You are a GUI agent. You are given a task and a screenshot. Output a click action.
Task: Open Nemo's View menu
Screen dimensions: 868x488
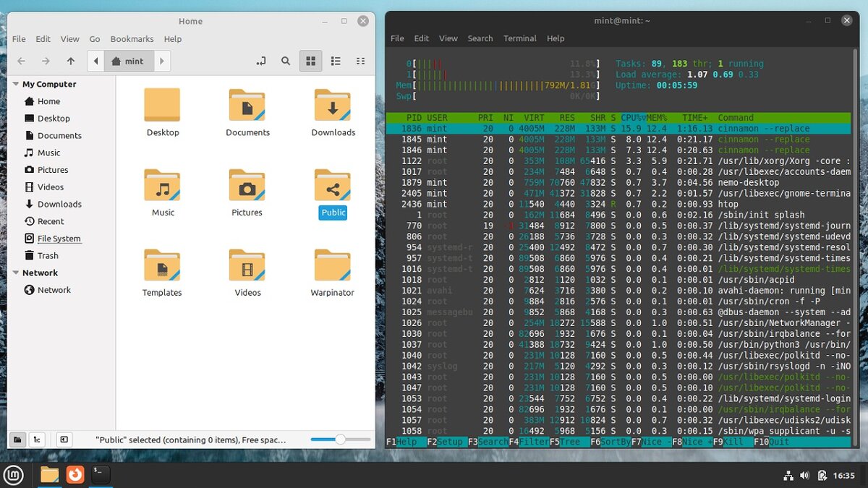[x=70, y=39]
